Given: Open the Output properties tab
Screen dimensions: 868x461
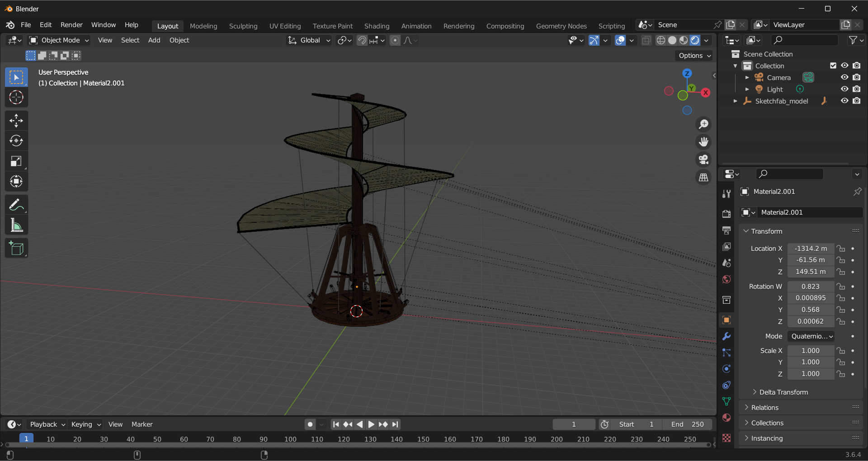Looking at the screenshot, I should [x=726, y=230].
